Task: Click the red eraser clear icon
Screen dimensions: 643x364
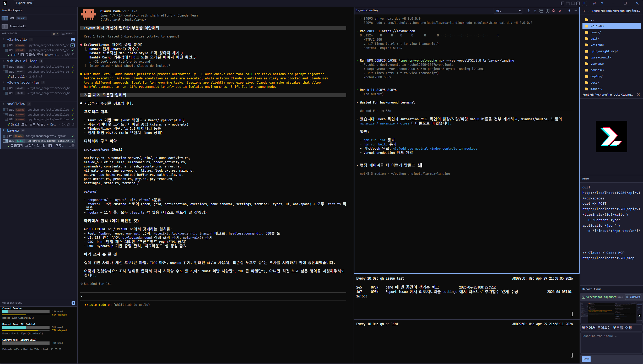Action: click(554, 11)
